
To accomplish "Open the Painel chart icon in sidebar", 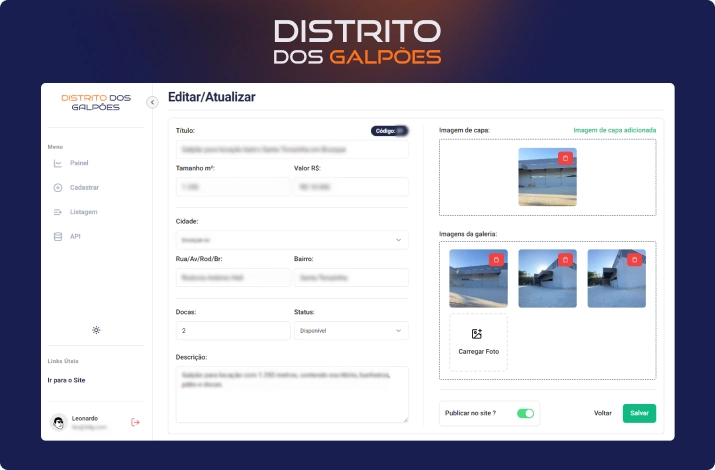I will click(x=58, y=163).
